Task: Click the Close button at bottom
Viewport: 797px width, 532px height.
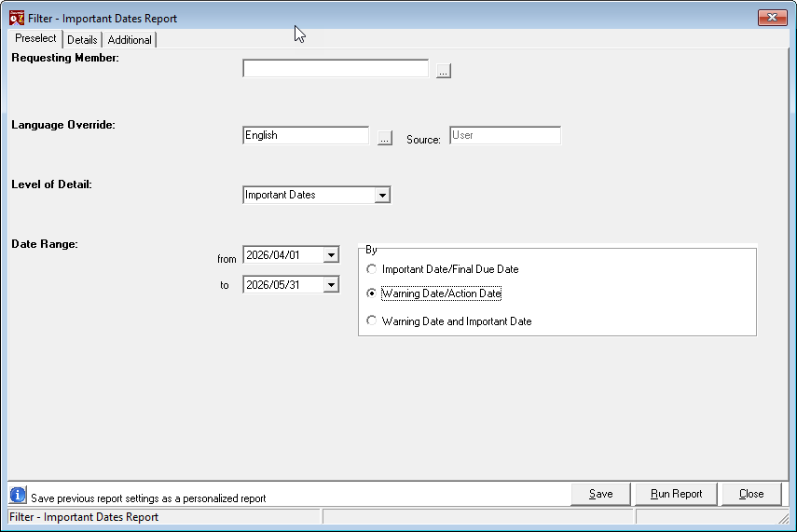Action: click(751, 494)
